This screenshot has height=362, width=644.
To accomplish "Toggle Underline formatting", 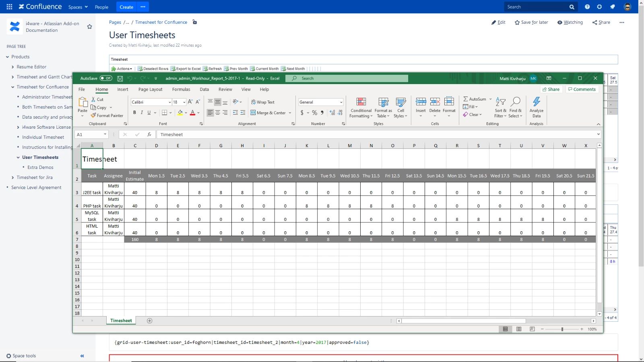I will (149, 113).
